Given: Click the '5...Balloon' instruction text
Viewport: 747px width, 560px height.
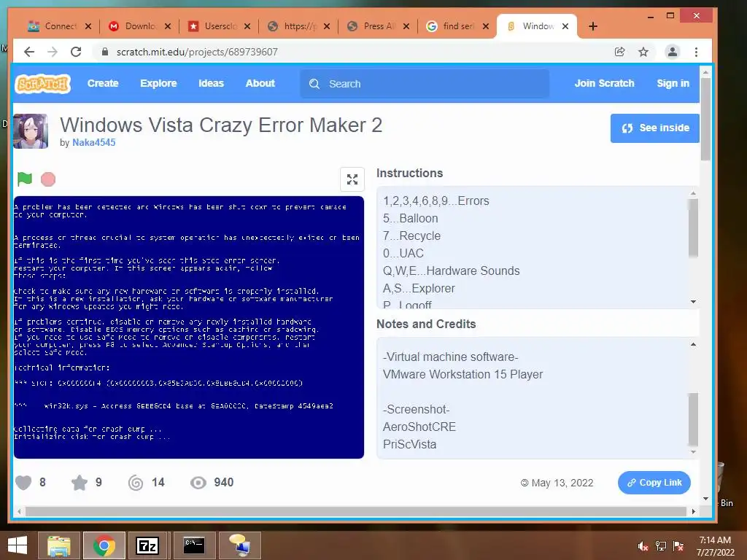Looking at the screenshot, I should coord(410,219).
